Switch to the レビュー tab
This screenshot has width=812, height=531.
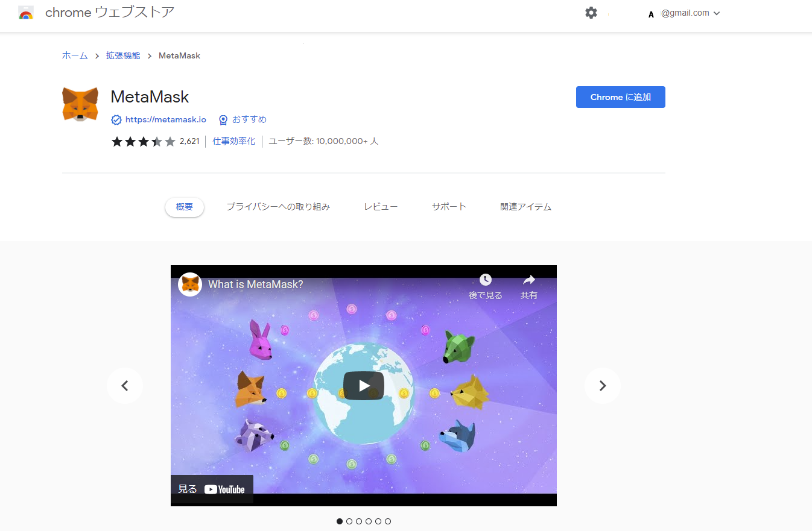(x=381, y=207)
